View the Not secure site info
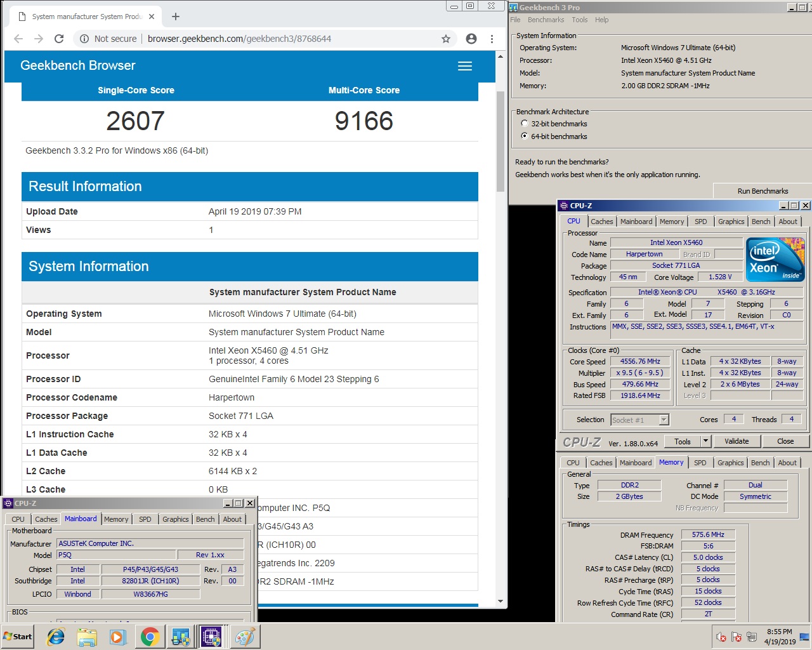 pyautogui.click(x=108, y=39)
